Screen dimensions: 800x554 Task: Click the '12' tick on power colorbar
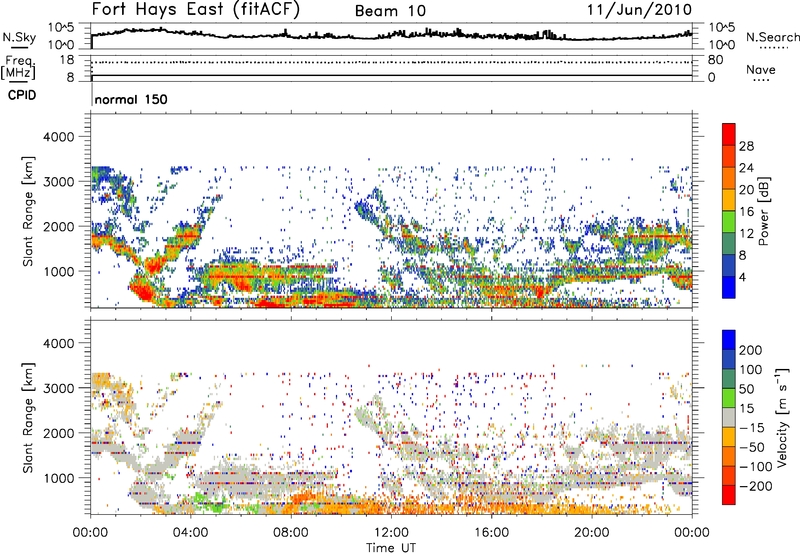746,234
